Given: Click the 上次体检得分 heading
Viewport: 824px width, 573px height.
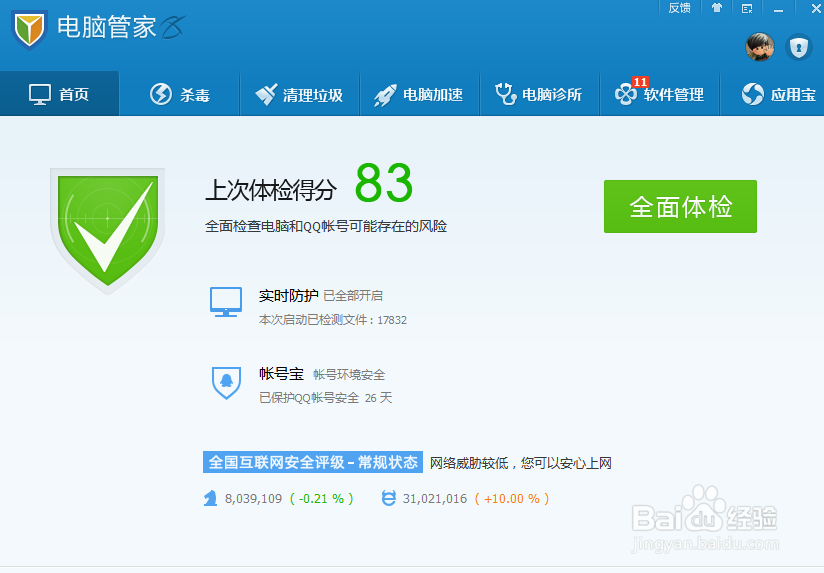Looking at the screenshot, I should click(271, 190).
